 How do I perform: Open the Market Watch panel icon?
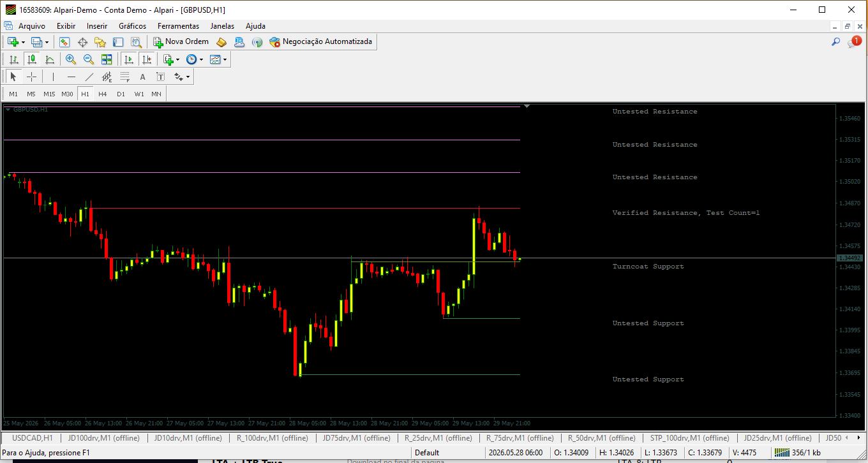click(64, 42)
